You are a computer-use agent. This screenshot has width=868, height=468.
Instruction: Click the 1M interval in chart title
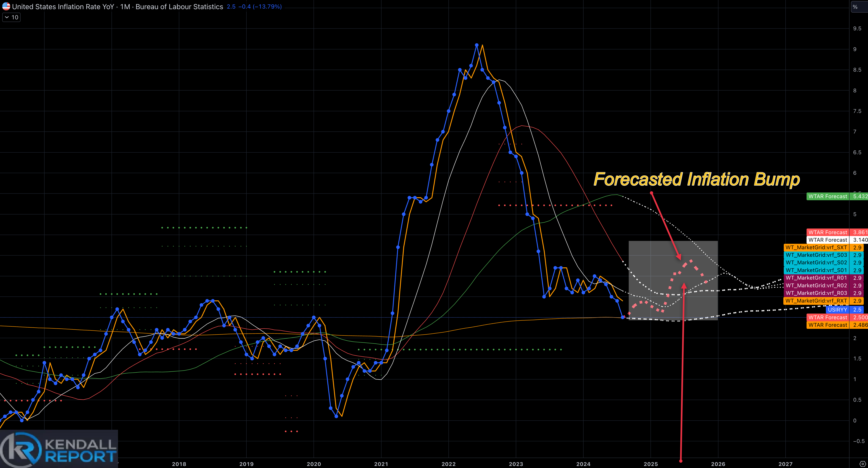pos(125,7)
